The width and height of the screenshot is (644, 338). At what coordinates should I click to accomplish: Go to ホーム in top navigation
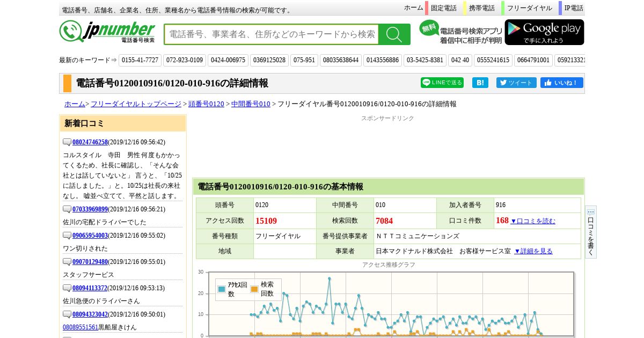413,8
